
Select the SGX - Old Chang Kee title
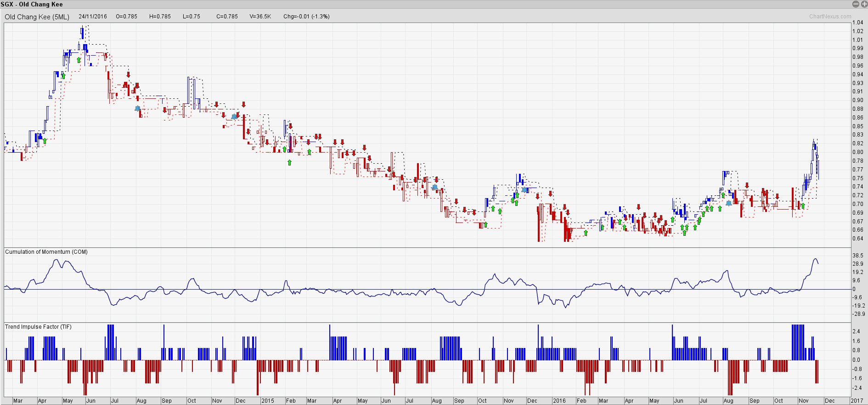coord(32,5)
